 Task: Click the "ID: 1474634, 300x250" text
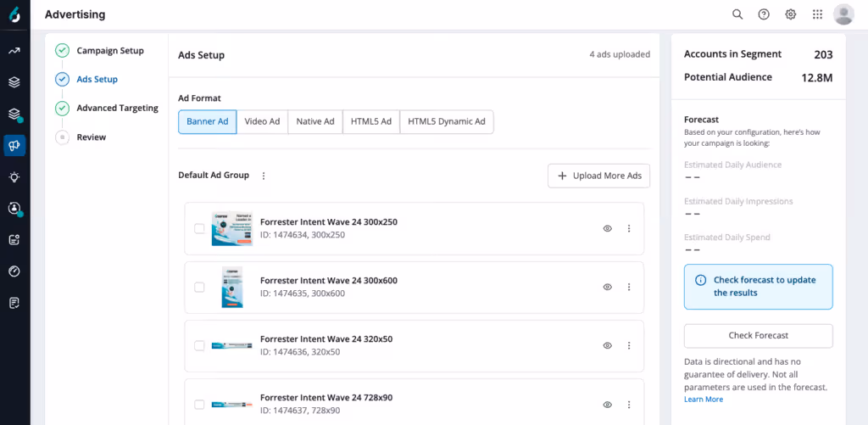click(303, 235)
